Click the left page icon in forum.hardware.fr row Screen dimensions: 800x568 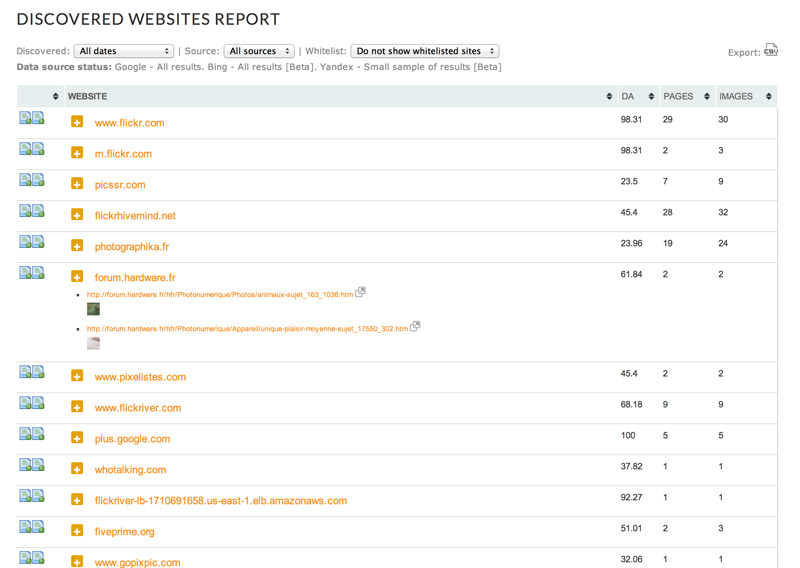point(25,273)
